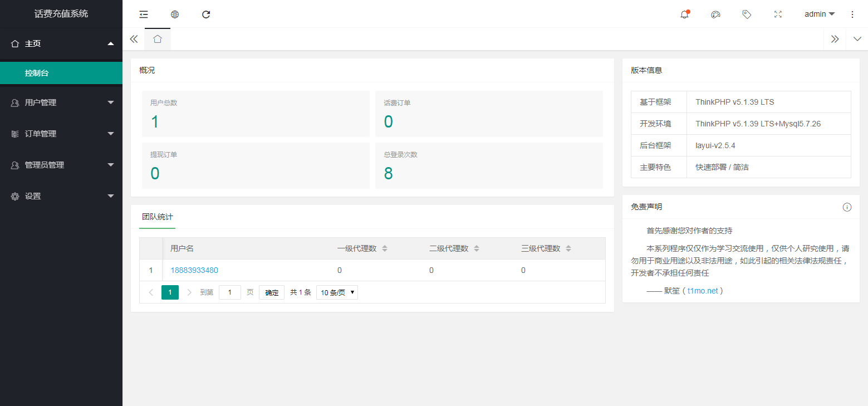Click the disclaimer info icon
868x406 pixels.
tap(847, 207)
